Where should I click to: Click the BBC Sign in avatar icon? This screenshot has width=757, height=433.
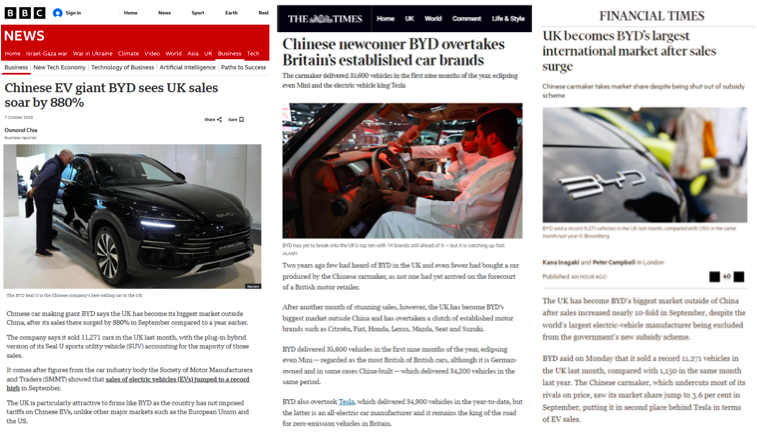pyautogui.click(x=57, y=13)
